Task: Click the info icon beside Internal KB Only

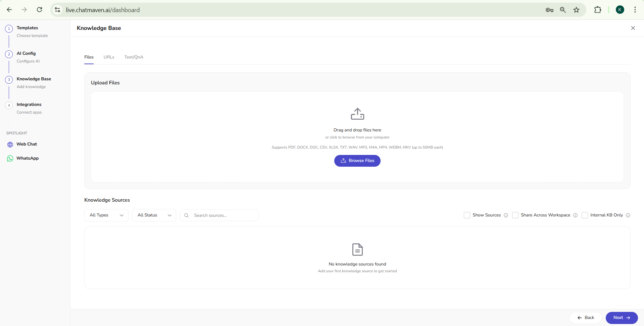Action: (628, 215)
